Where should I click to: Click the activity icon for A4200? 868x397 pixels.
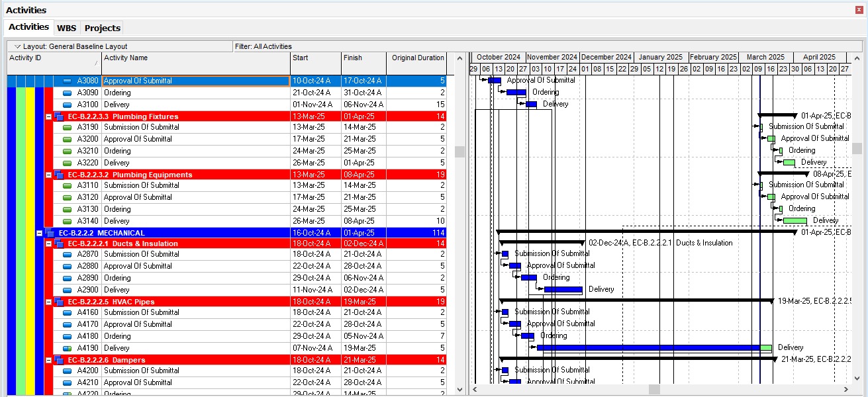tap(67, 371)
